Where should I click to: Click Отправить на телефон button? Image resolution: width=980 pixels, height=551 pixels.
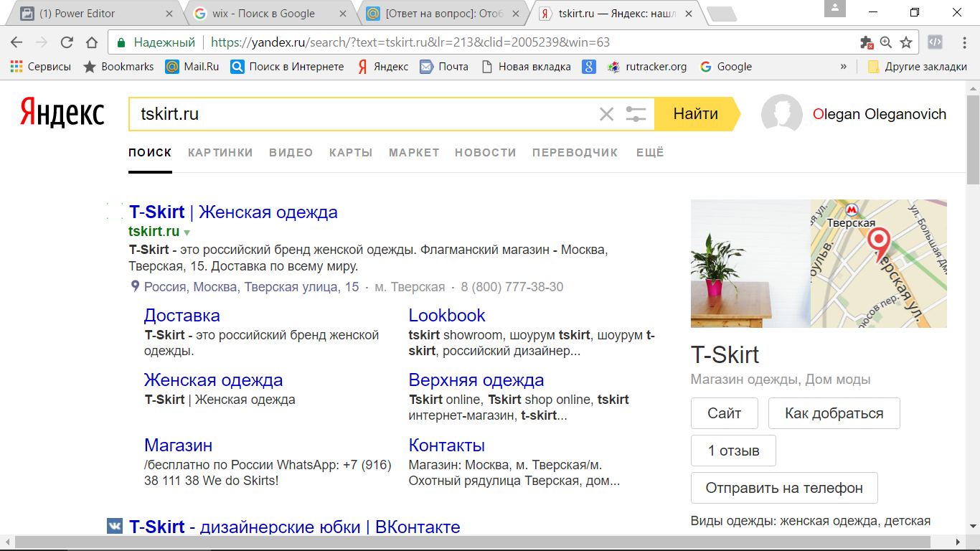pos(784,488)
